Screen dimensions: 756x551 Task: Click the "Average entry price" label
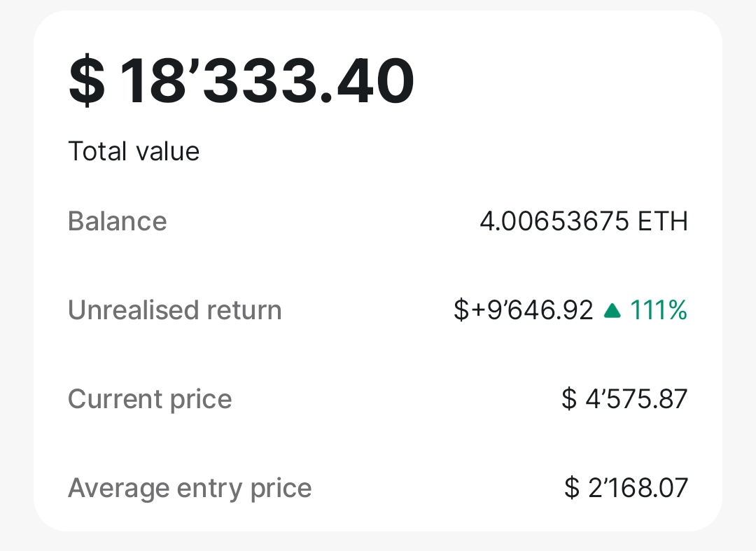click(x=190, y=488)
